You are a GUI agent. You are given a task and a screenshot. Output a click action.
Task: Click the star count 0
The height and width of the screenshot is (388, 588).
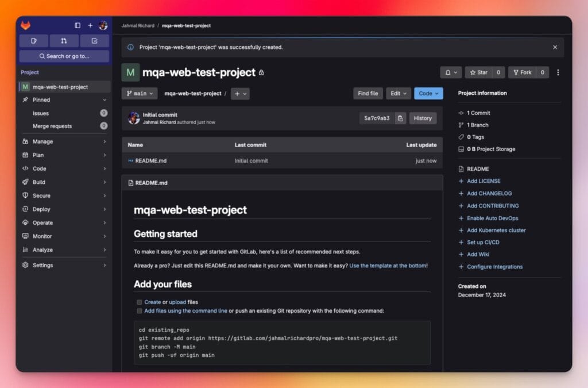click(498, 72)
